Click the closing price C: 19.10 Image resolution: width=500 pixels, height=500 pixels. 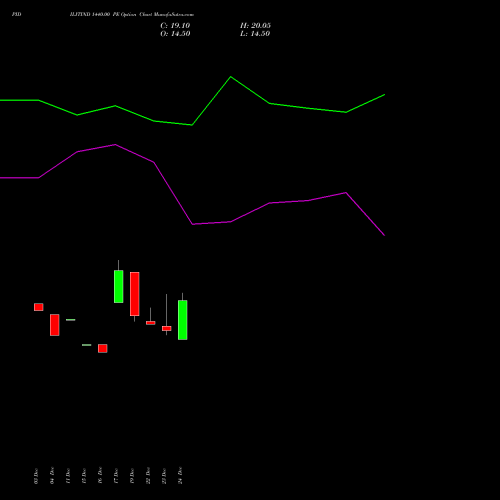[175, 26]
